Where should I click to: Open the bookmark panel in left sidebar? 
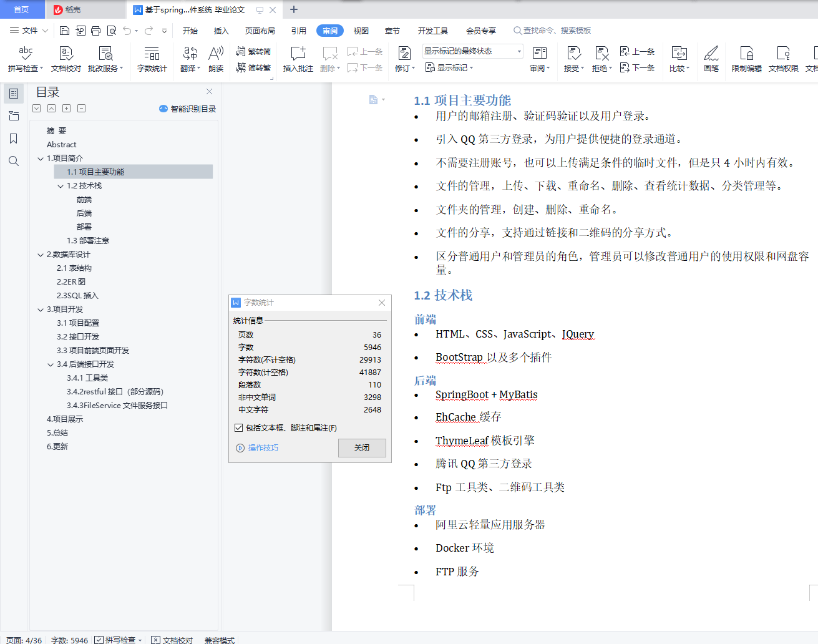coord(14,139)
